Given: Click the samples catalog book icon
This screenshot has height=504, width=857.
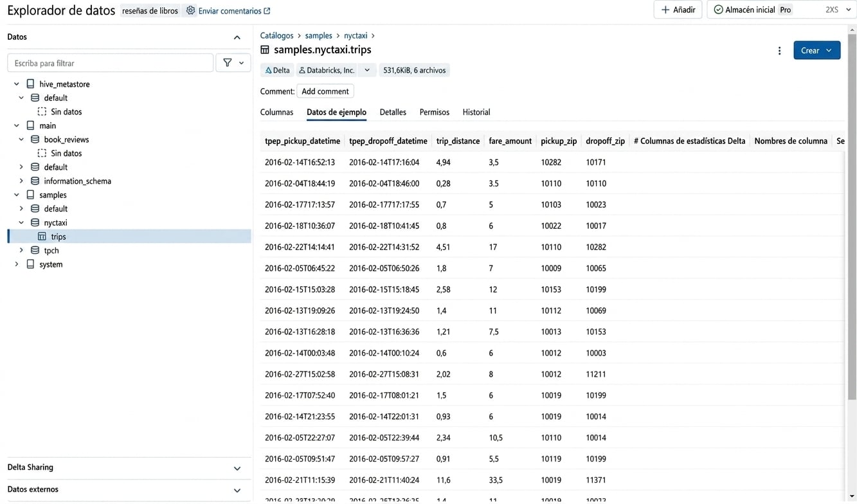Looking at the screenshot, I should [x=30, y=195].
